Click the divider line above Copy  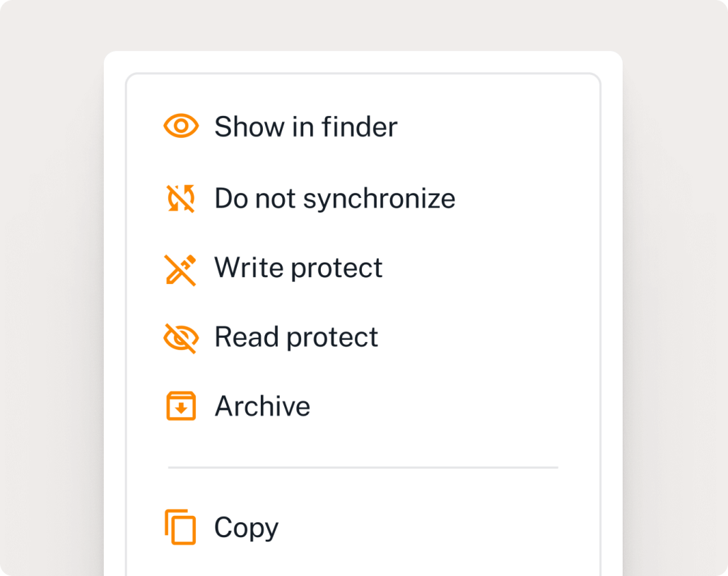click(363, 467)
